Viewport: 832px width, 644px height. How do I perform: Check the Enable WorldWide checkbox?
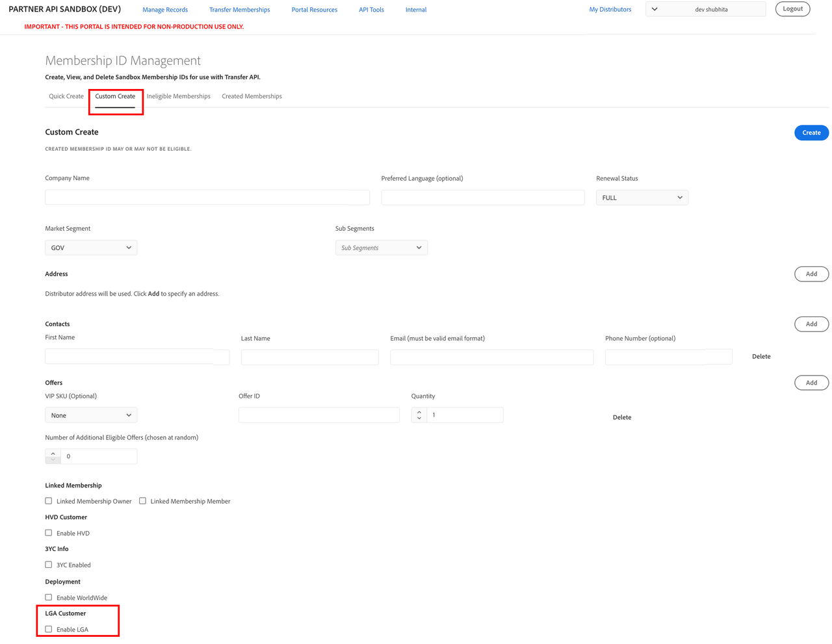tap(49, 597)
